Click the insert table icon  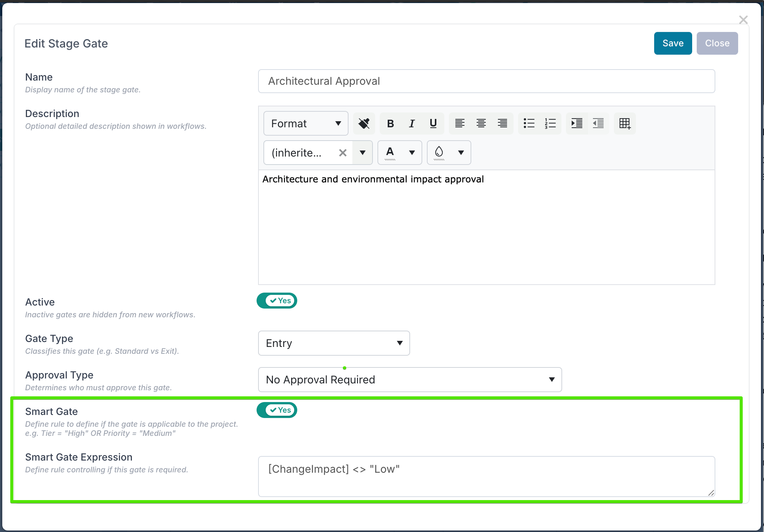tap(625, 123)
